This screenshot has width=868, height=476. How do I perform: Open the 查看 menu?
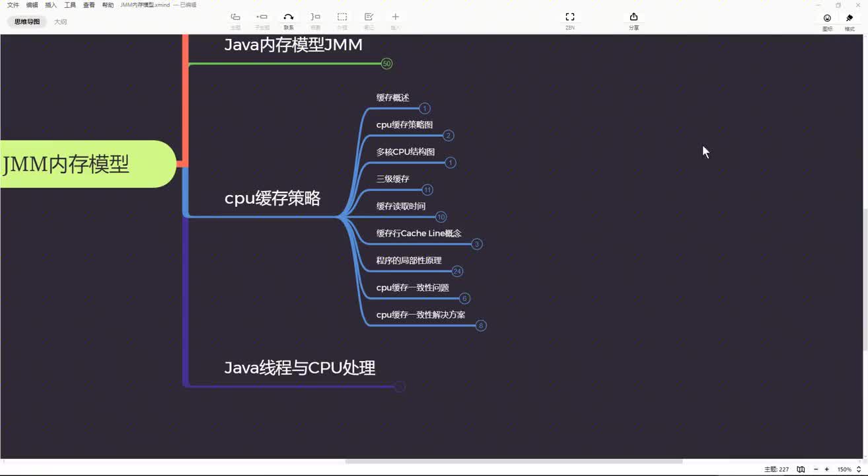89,5
